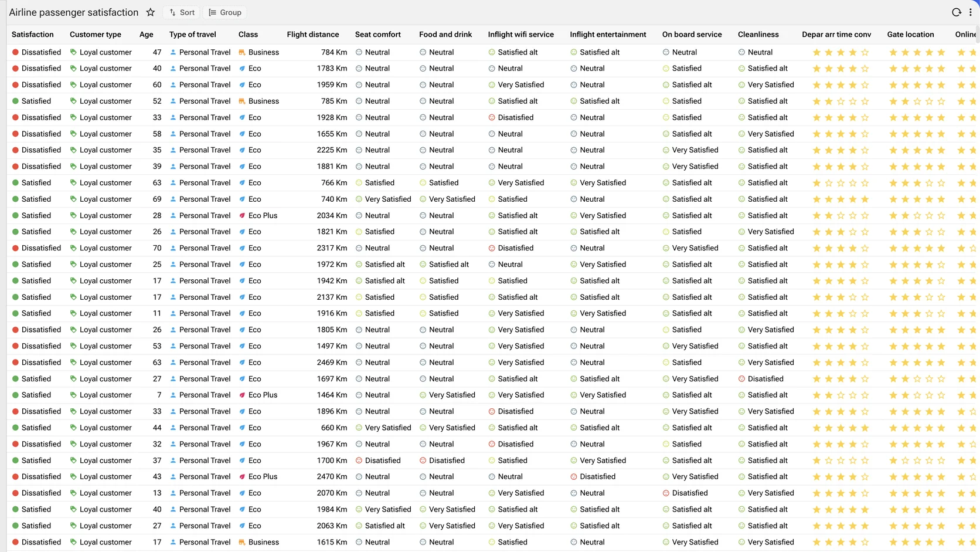Image resolution: width=980 pixels, height=552 pixels.
Task: Select the Customer type column header
Action: point(96,35)
